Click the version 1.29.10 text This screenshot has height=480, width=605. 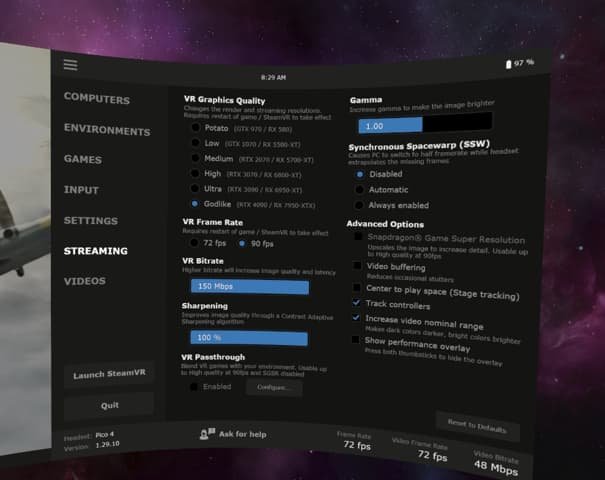(x=107, y=445)
